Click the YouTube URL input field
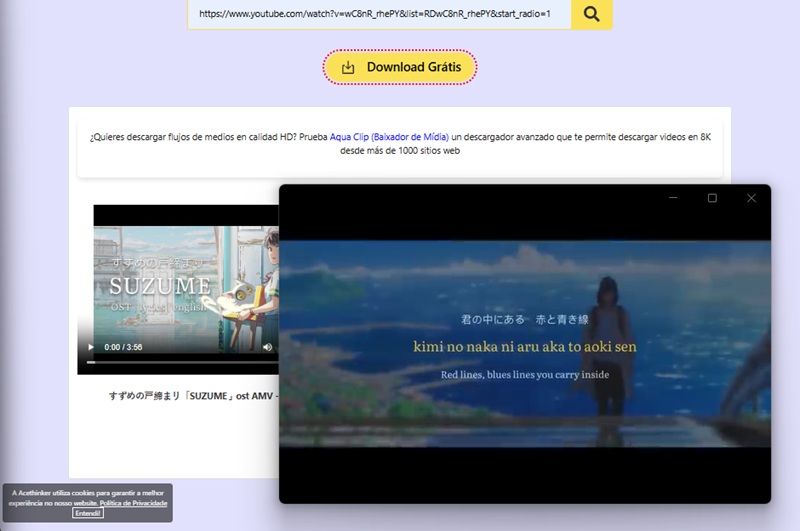Screen dimensions: 800x531 [378, 14]
